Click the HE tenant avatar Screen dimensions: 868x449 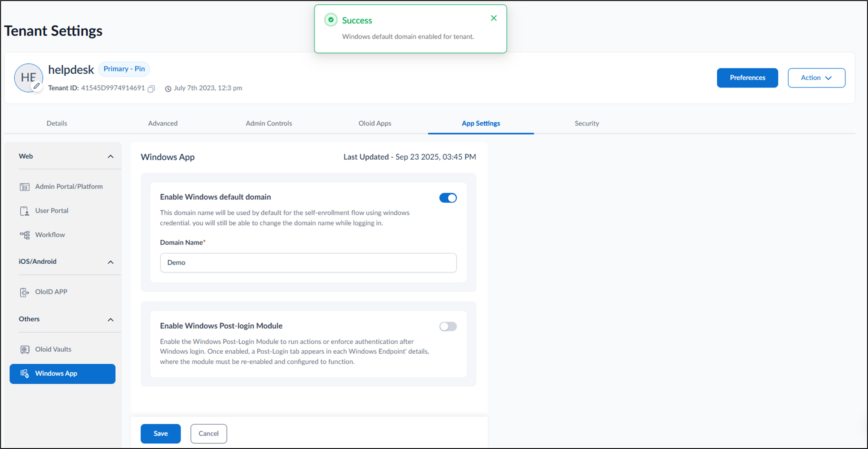point(29,78)
